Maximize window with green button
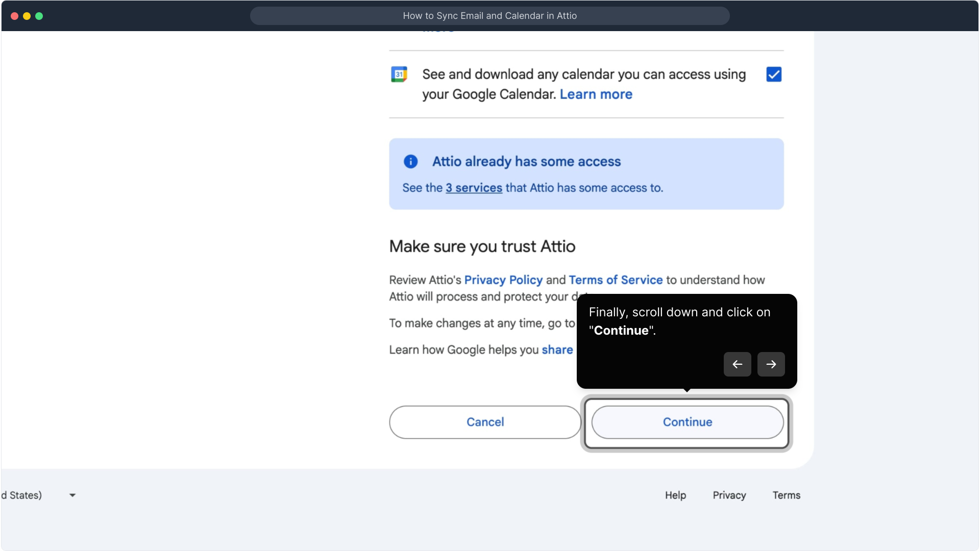This screenshot has height=551, width=980. click(x=39, y=16)
